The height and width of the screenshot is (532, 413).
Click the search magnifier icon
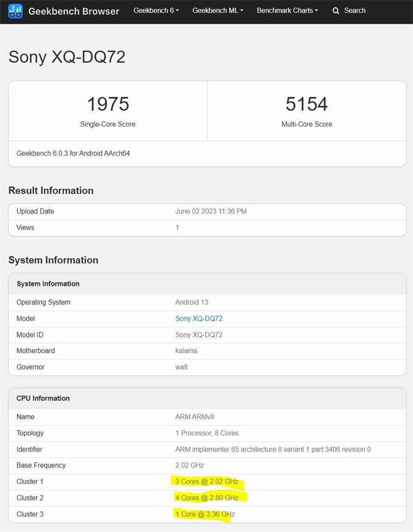tap(336, 11)
